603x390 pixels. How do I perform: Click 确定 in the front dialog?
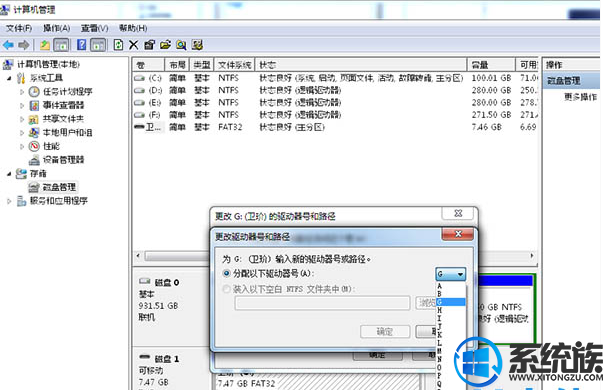pos(385,332)
